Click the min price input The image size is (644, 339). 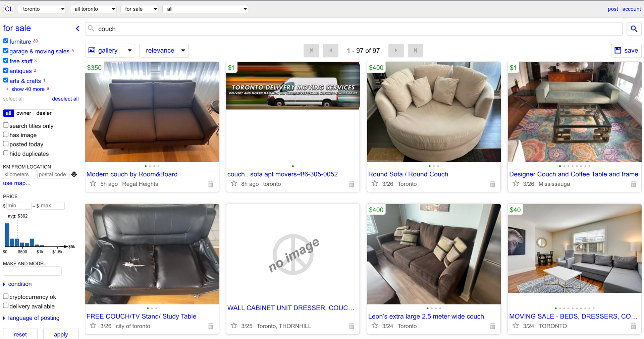19,206
